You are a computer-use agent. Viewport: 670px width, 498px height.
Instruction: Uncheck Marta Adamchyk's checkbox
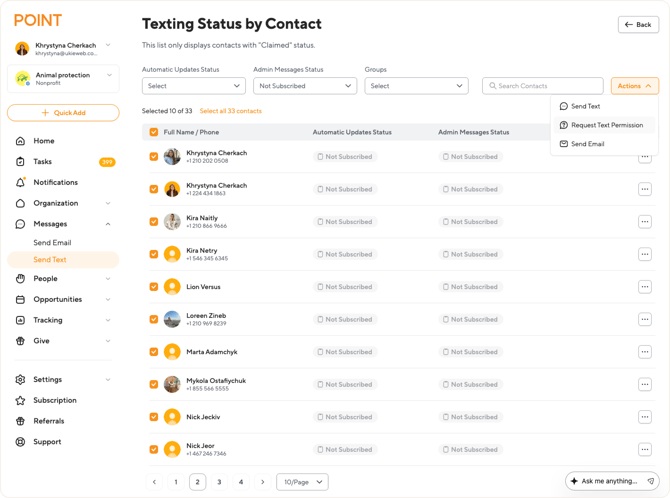(x=153, y=352)
